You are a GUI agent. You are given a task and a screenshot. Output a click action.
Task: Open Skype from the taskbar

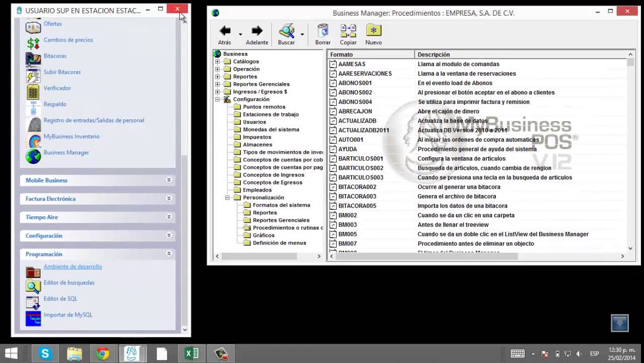click(x=45, y=354)
